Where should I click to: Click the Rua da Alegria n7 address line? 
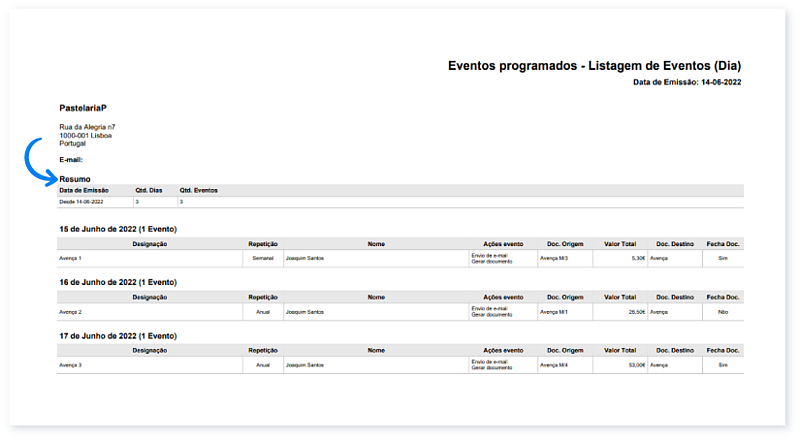pyautogui.click(x=87, y=127)
